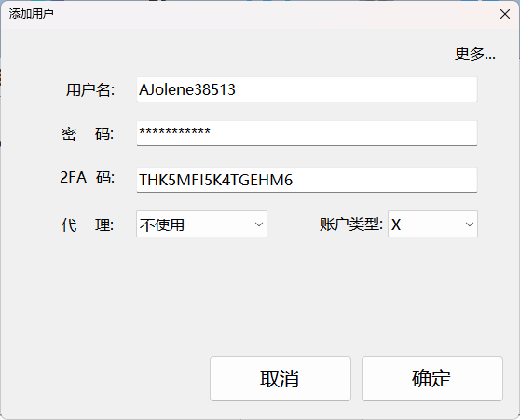The image size is (520, 420).
Task: Click the chevron arrow of 代理 combo box
Action: (259, 224)
